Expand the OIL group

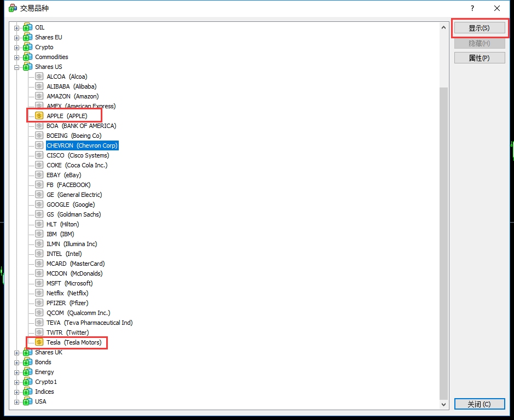point(17,28)
